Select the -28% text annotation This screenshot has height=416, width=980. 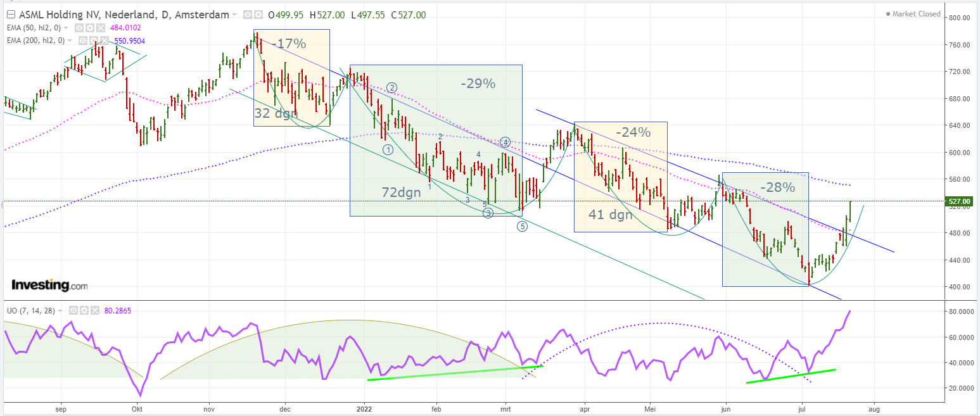[777, 187]
